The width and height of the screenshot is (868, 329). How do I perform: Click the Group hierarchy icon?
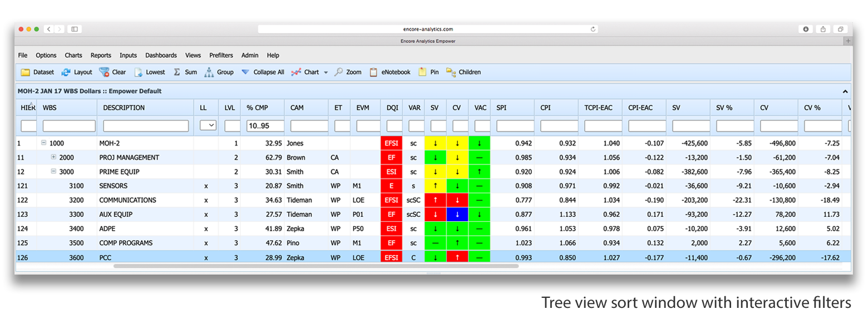click(x=209, y=72)
